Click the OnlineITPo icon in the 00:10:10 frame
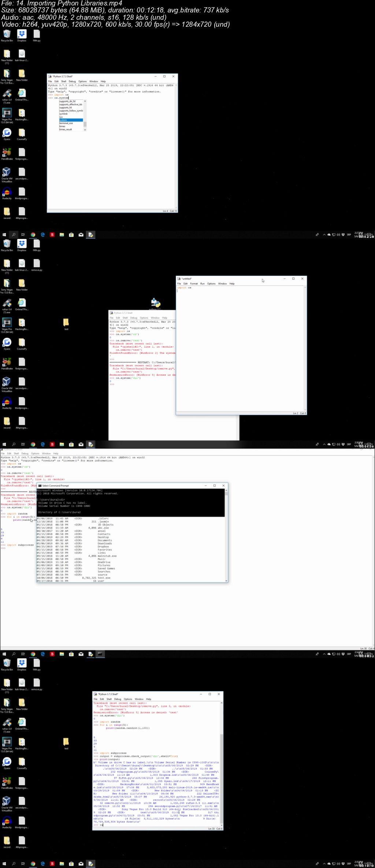This screenshot has height=868, width=375. tap(22, 725)
